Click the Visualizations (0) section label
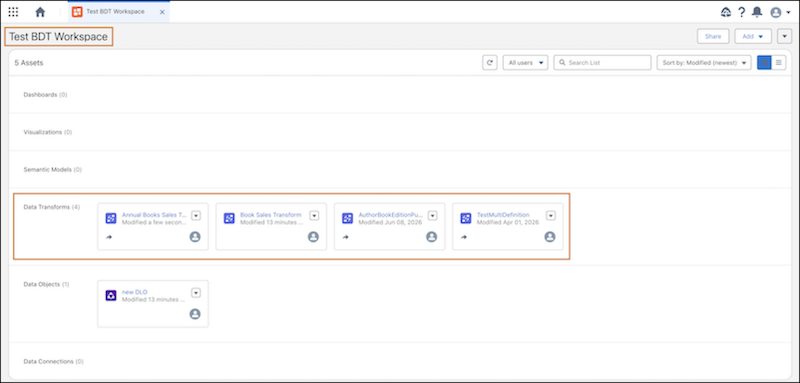Image resolution: width=800 pixels, height=383 pixels. (48, 132)
